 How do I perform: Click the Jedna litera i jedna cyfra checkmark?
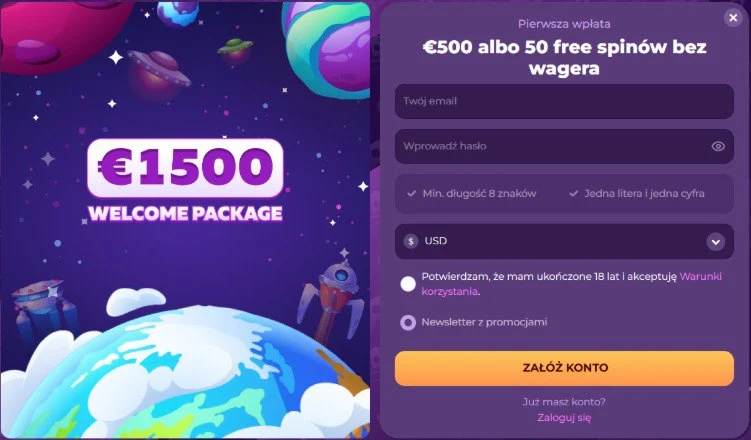573,193
